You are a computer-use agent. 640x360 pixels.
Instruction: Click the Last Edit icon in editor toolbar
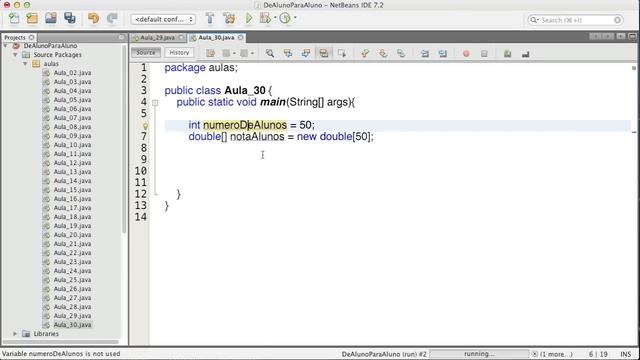pyautogui.click(x=210, y=53)
